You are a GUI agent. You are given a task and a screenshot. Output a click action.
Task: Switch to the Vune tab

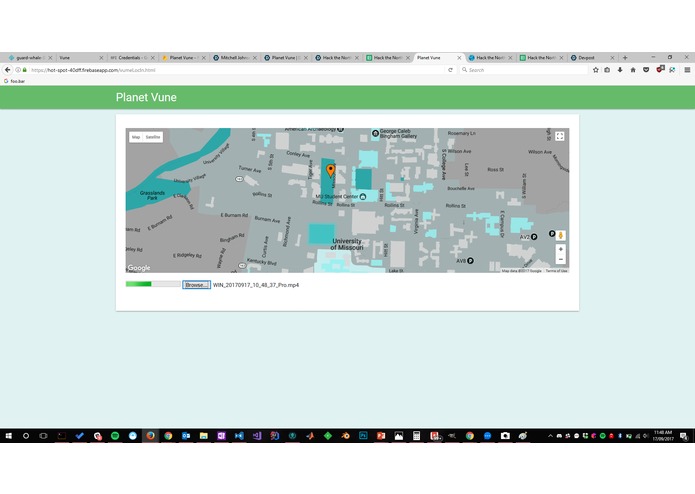point(80,58)
